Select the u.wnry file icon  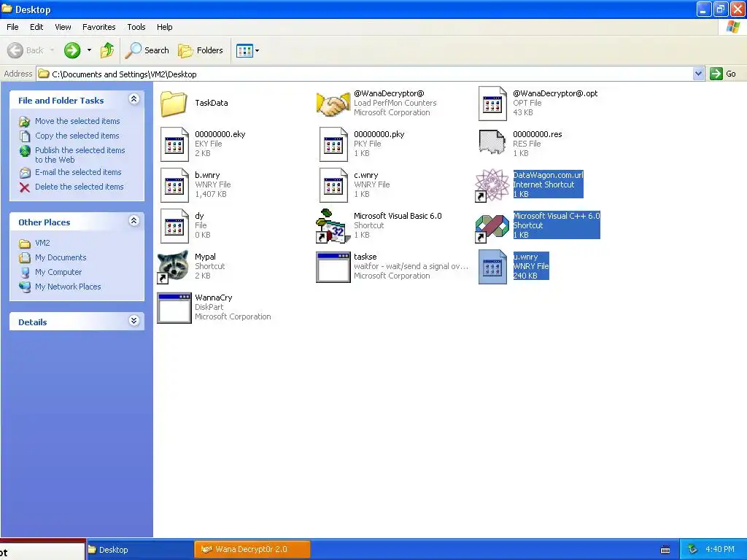pos(492,267)
